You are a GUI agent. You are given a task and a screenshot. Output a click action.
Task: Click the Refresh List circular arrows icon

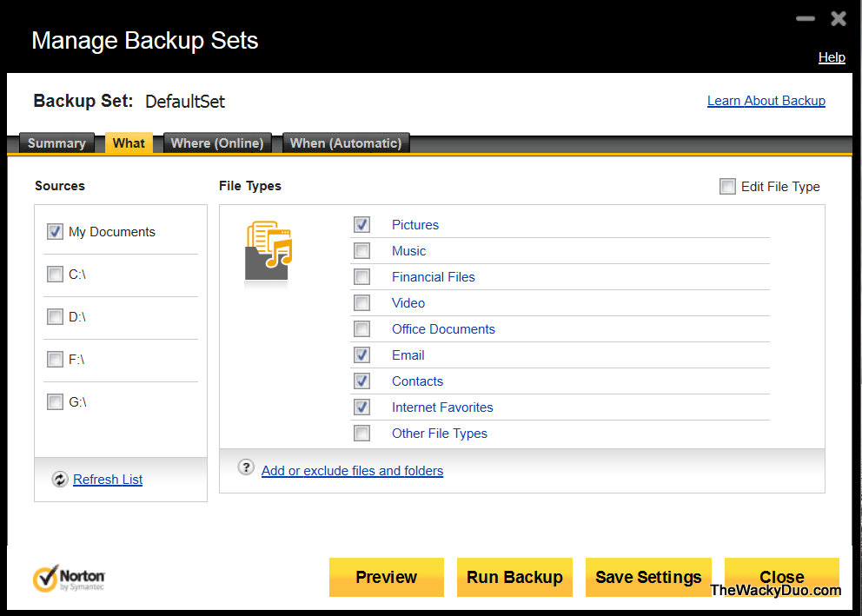click(x=59, y=480)
